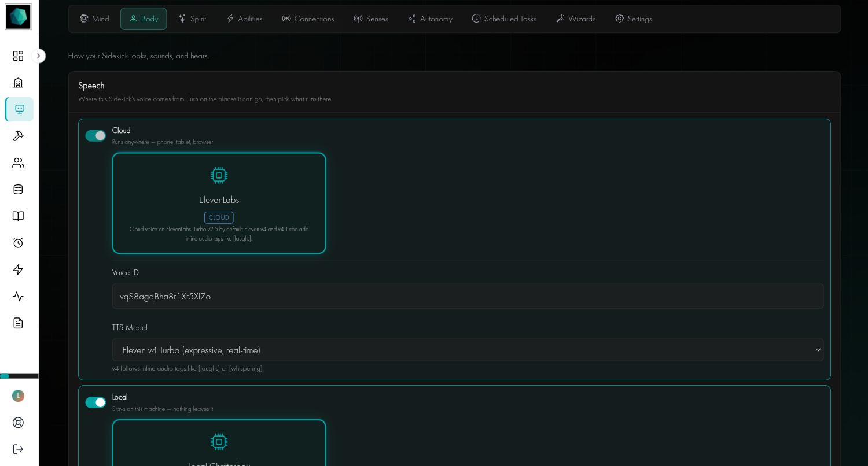Switch to the Wizards tab

[x=576, y=19]
